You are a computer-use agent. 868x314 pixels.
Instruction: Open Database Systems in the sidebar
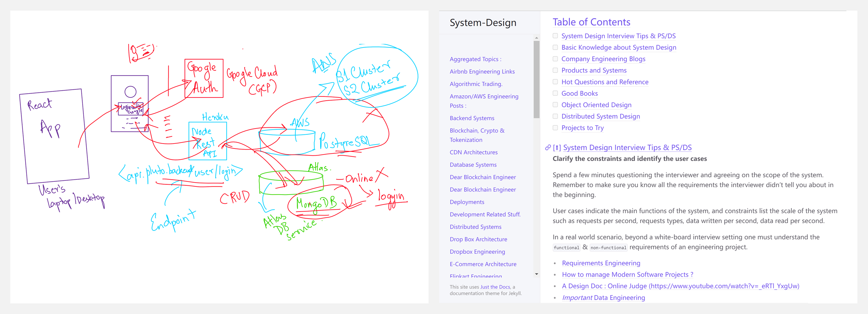click(x=473, y=165)
